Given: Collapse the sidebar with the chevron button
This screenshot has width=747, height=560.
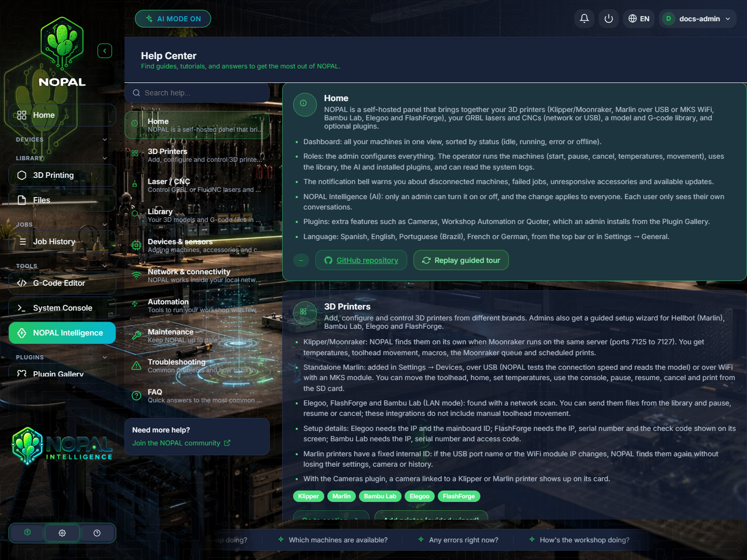Looking at the screenshot, I should [x=105, y=51].
